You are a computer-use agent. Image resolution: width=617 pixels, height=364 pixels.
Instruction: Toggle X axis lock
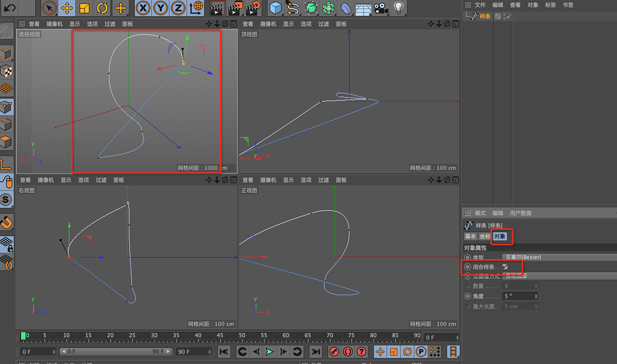[x=143, y=7]
